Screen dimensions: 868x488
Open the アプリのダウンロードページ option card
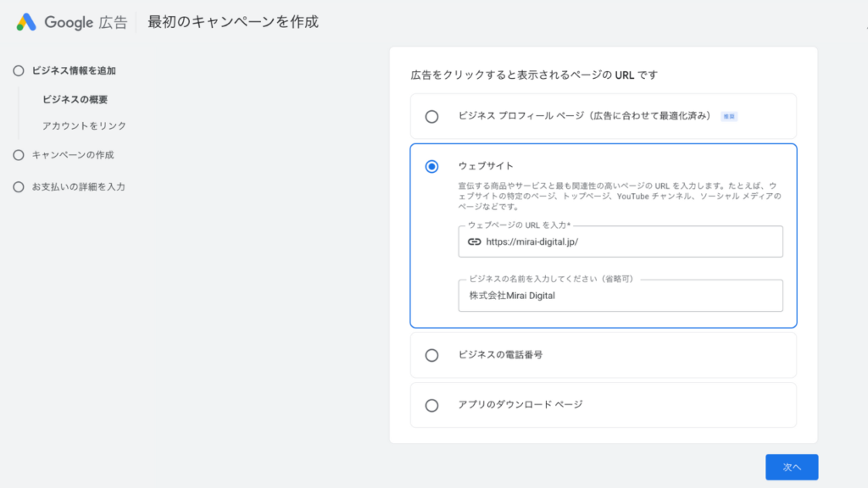604,405
